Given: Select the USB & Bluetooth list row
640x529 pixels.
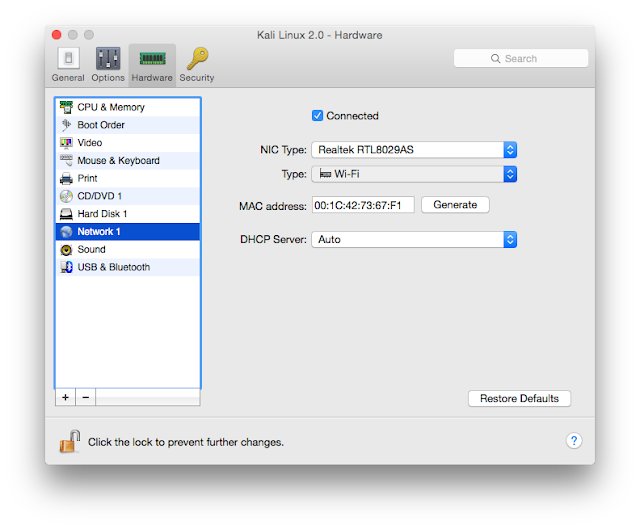Looking at the screenshot, I should (x=128, y=267).
